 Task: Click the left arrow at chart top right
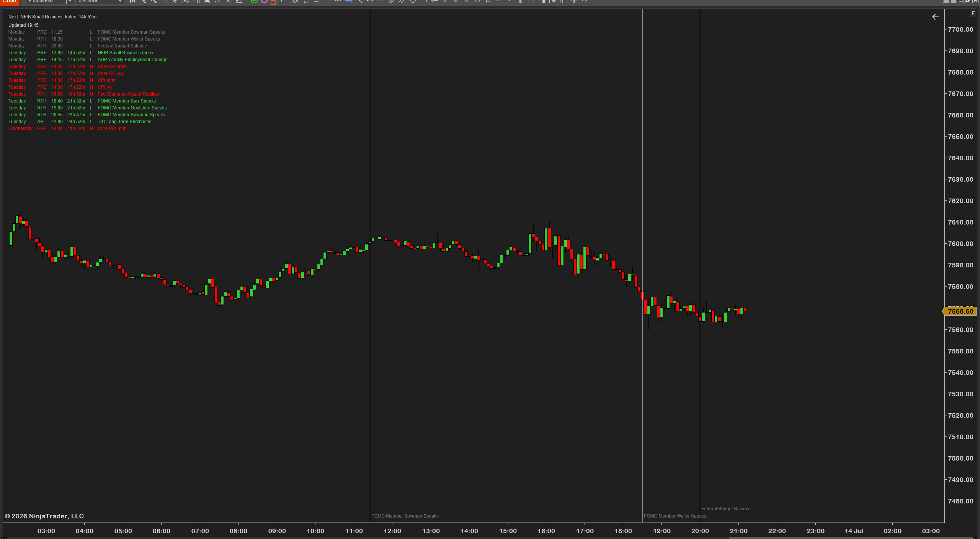coord(936,17)
